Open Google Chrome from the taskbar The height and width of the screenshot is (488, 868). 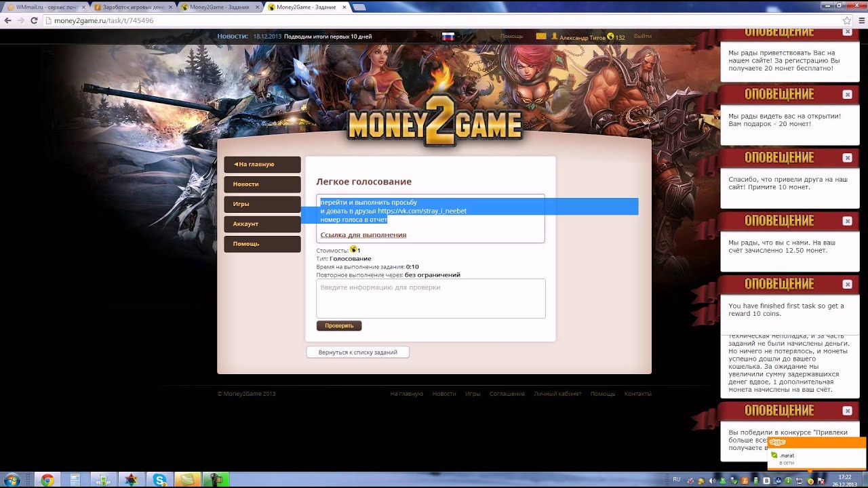[x=47, y=480]
